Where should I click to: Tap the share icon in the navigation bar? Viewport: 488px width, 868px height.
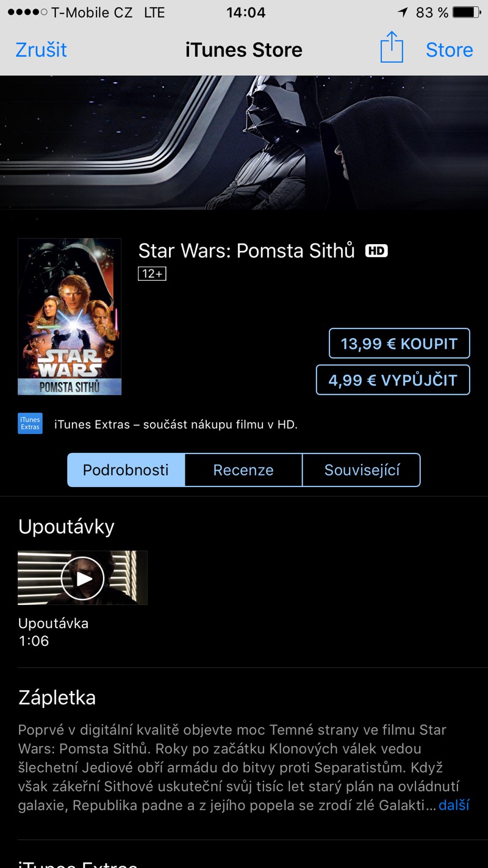[x=392, y=48]
